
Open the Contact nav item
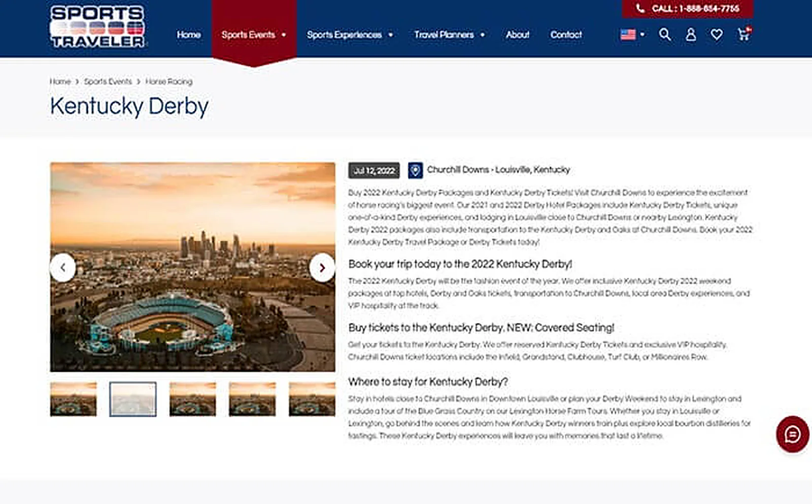[566, 34]
